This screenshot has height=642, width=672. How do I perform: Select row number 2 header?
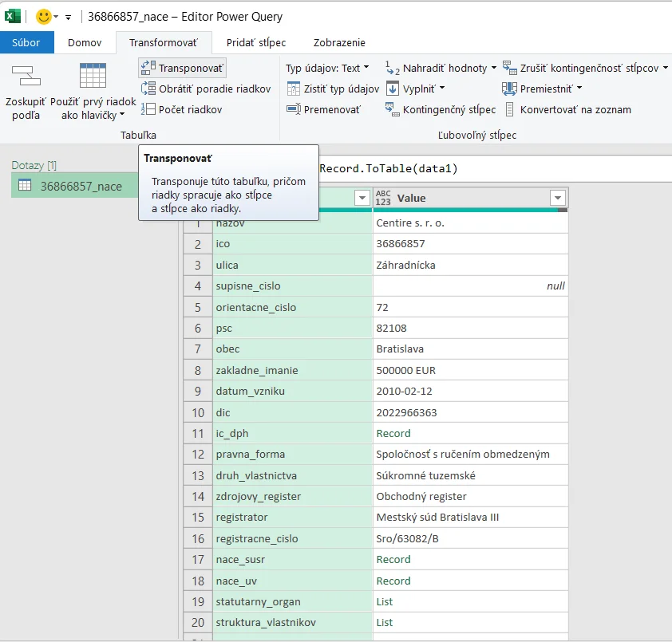[198, 244]
